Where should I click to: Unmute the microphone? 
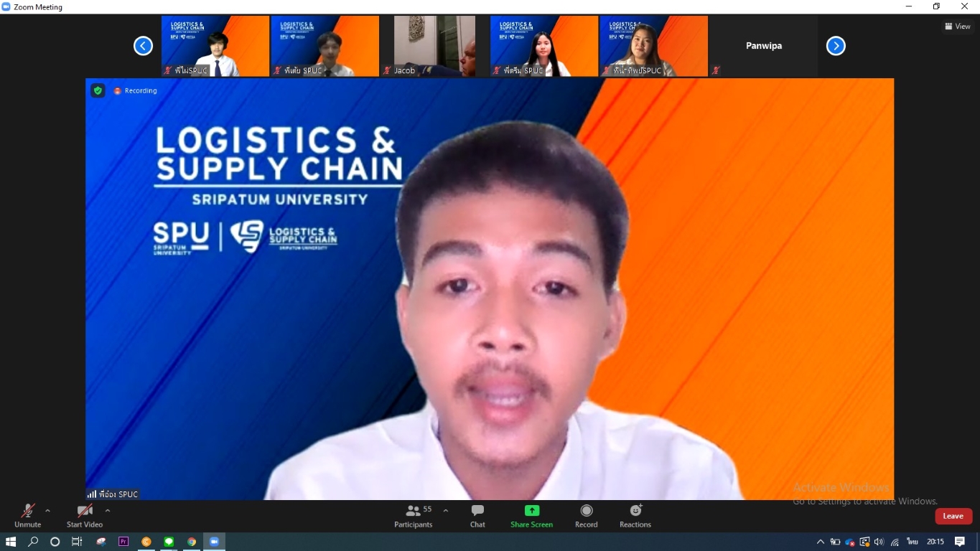tap(27, 515)
